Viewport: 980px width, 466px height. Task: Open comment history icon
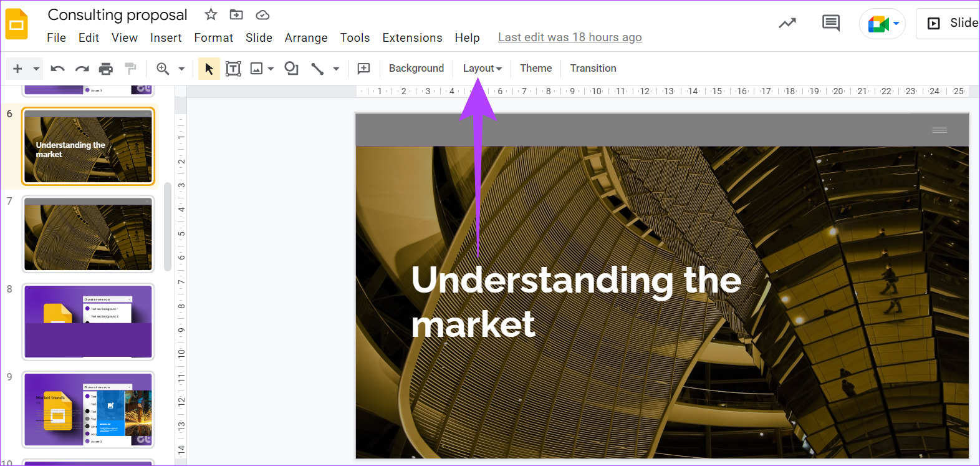tap(830, 23)
